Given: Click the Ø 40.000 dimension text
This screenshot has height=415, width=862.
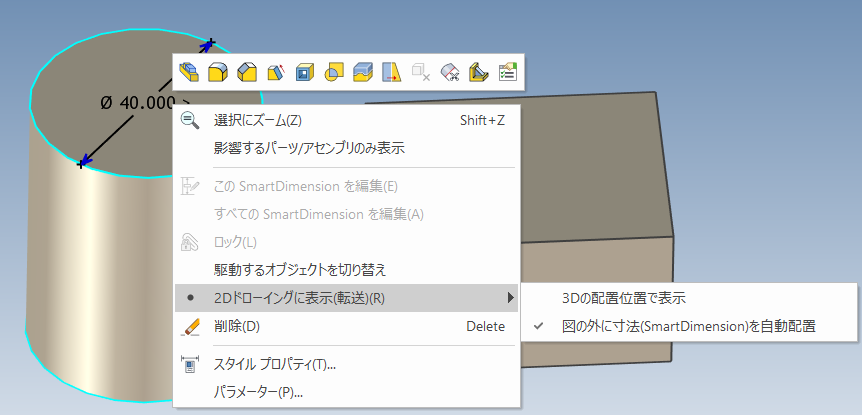Looking at the screenshot, I should coord(137,103).
